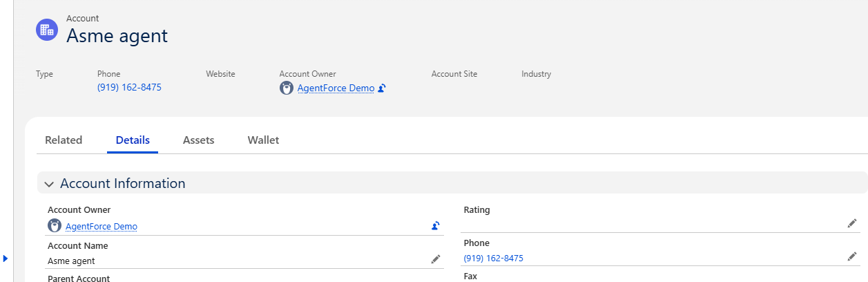Edit the Rating field pencil icon
Screen dimensions: 868x282
852,223
